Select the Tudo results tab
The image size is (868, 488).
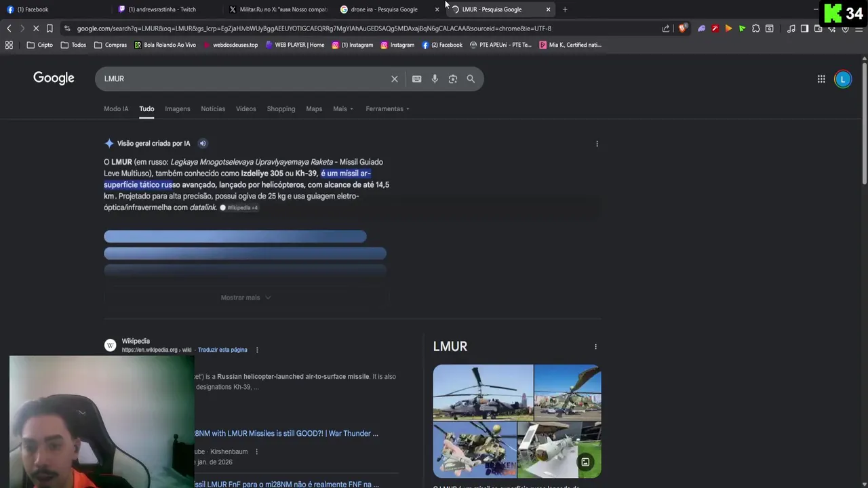pos(146,108)
